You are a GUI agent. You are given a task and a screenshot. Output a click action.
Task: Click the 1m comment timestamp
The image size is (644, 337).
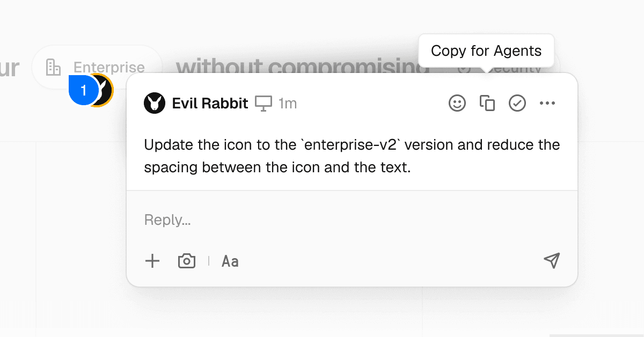coord(288,103)
